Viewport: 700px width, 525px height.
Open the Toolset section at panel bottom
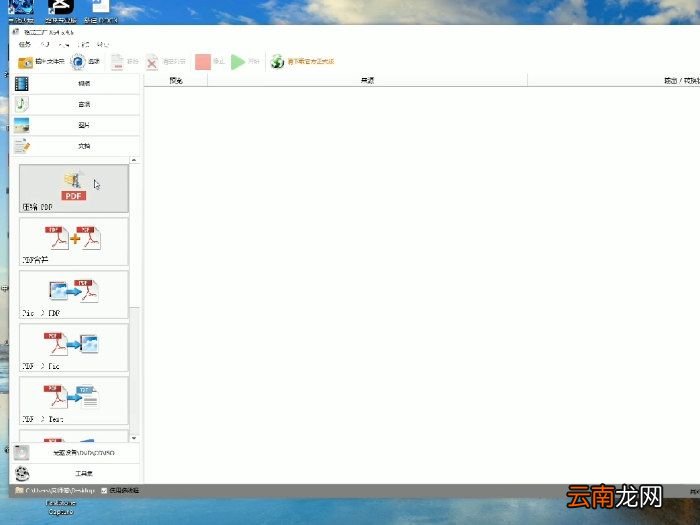[x=76, y=474]
